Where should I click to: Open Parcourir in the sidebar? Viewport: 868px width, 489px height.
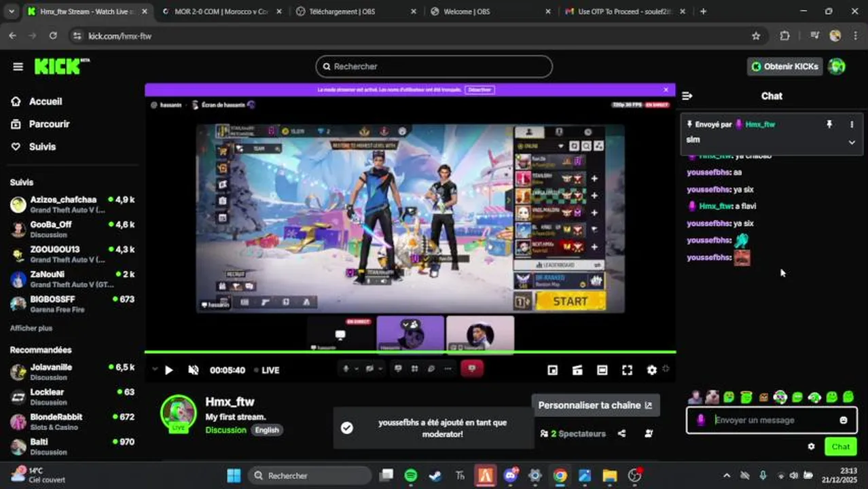tap(40, 124)
